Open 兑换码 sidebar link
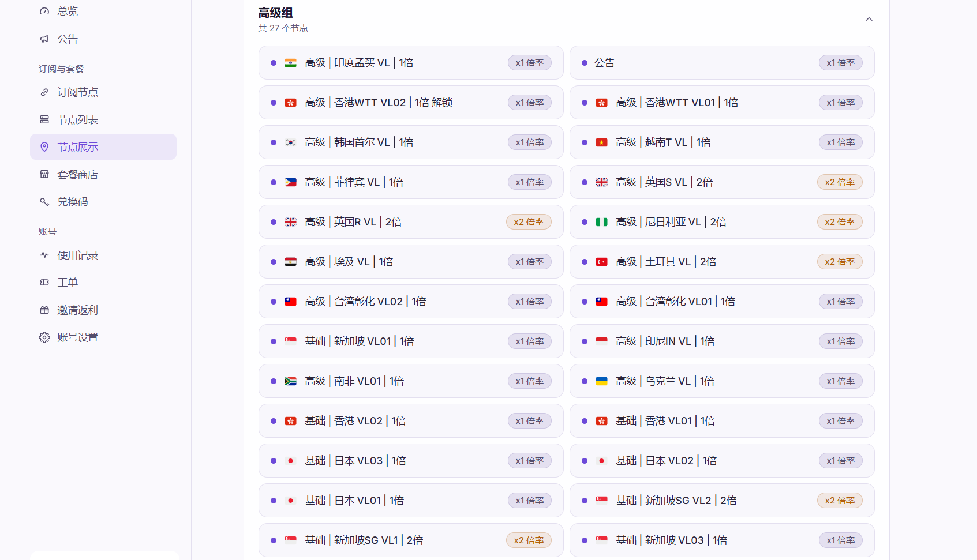The image size is (977, 560). [x=103, y=202]
